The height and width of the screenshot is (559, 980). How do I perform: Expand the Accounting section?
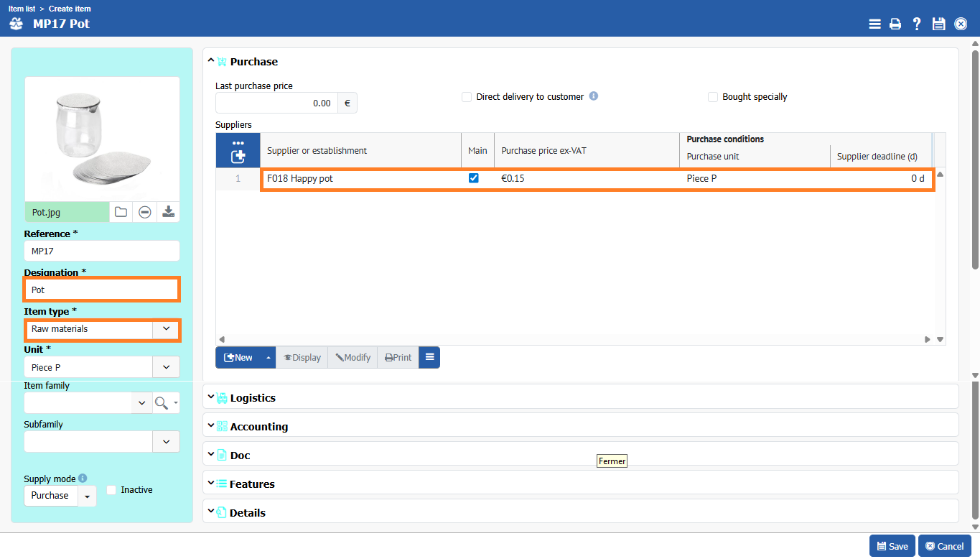(x=258, y=427)
